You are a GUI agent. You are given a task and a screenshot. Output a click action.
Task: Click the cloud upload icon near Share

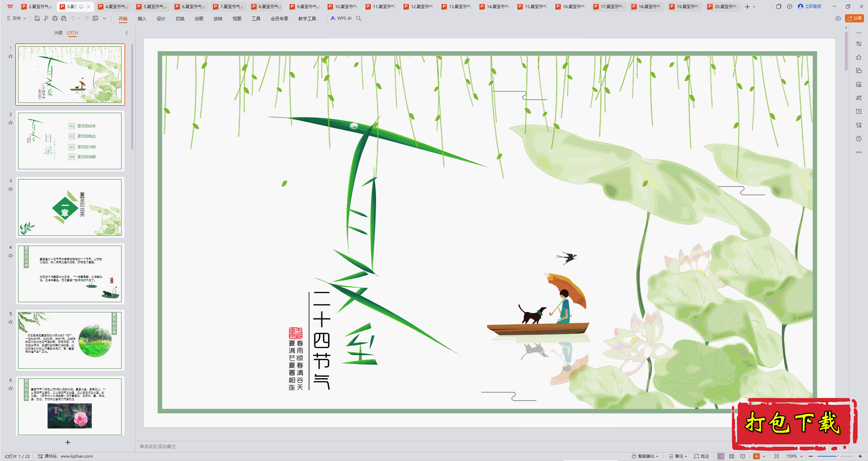pos(838,18)
